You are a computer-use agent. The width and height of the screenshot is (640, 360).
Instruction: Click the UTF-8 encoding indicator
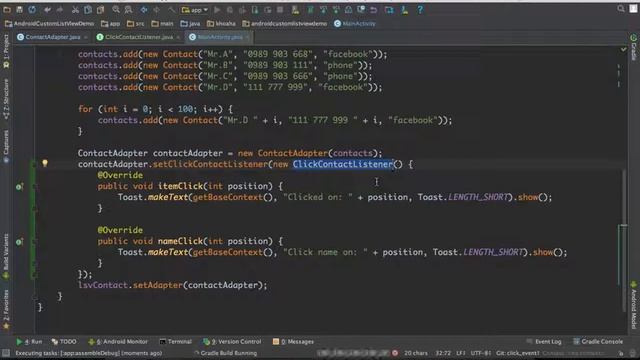coord(480,353)
